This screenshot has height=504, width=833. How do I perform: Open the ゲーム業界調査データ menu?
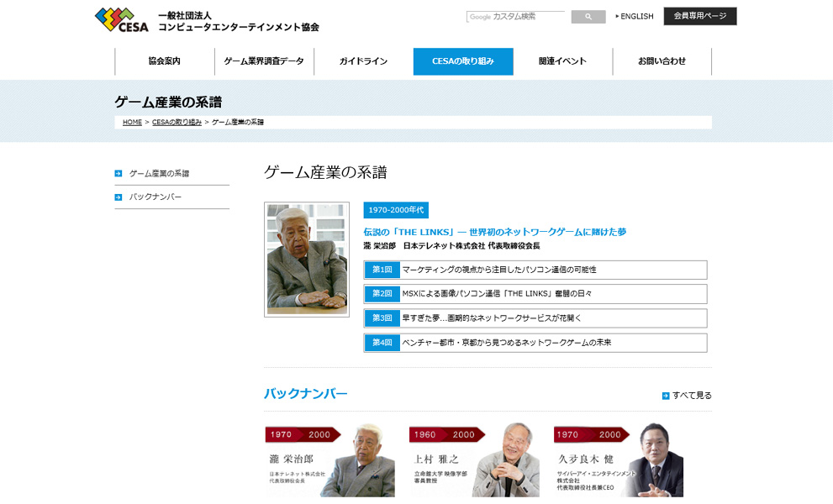click(264, 61)
